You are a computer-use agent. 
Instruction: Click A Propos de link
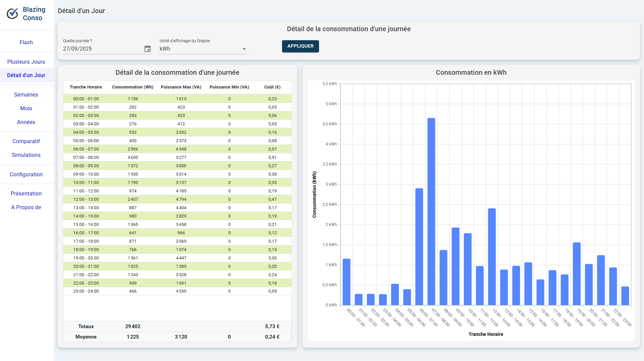coord(26,207)
